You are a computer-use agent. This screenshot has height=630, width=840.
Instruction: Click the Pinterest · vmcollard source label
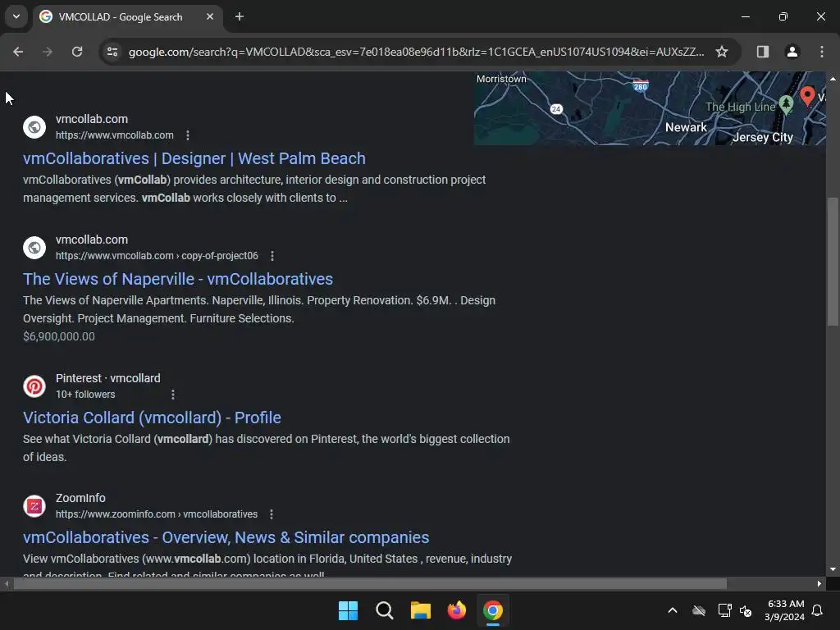[107, 378]
